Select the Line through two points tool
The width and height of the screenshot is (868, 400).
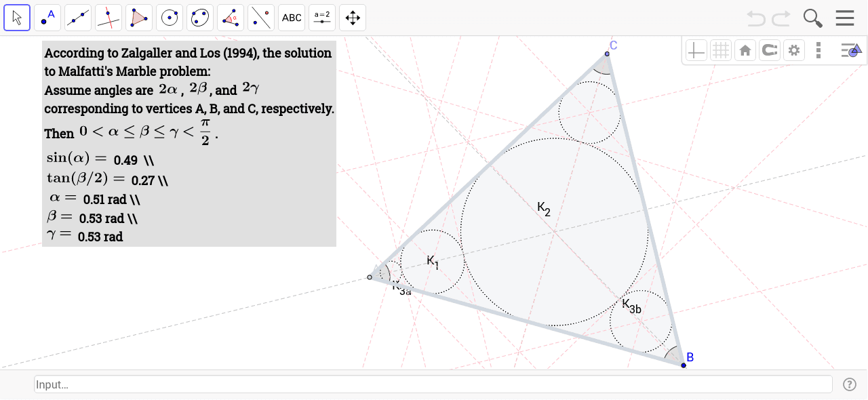78,18
